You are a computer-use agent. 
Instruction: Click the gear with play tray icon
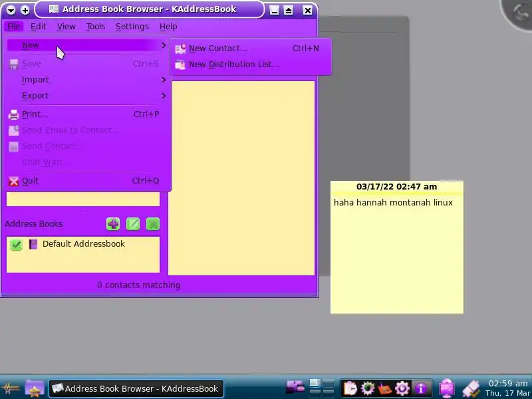click(x=402, y=388)
